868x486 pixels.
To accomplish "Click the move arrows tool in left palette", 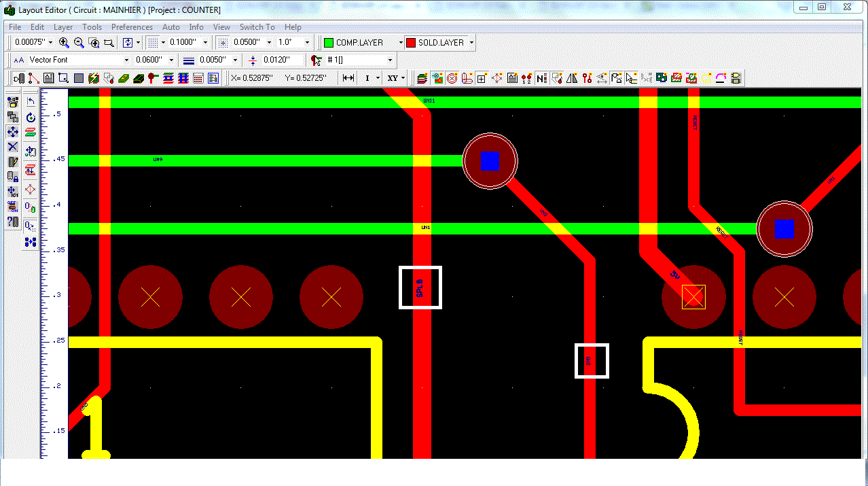I will coord(13,132).
